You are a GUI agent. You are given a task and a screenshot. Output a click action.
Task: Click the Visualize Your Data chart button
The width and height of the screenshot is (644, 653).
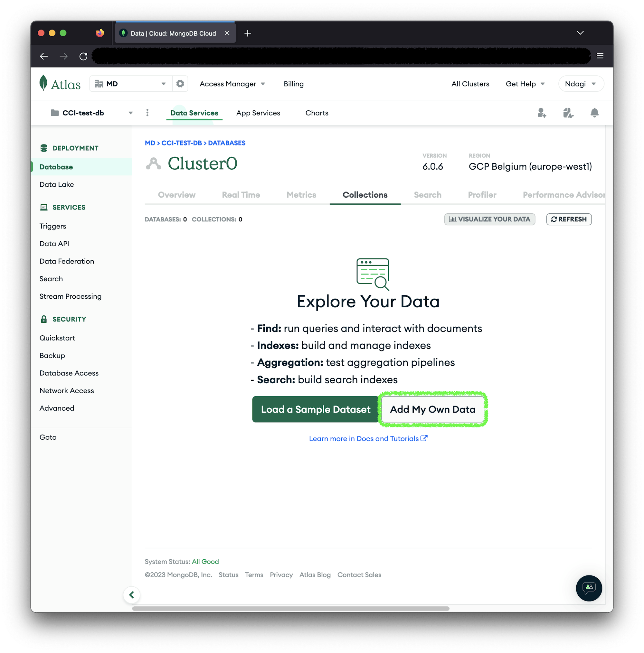click(x=490, y=219)
